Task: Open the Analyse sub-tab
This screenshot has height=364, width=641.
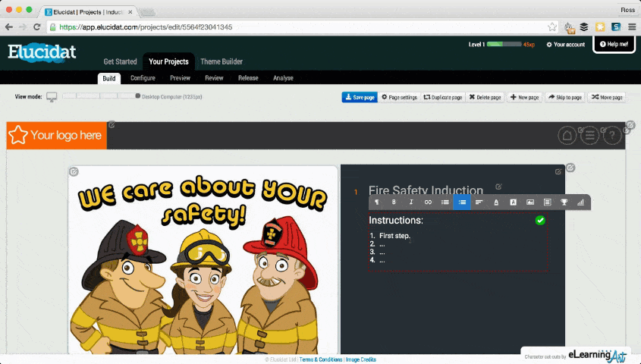Action: (x=283, y=78)
